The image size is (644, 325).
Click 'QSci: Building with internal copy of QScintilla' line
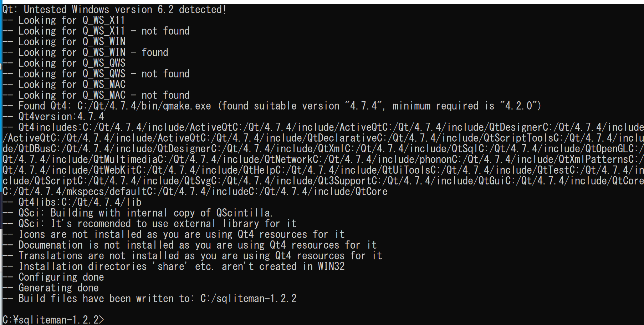138,213
